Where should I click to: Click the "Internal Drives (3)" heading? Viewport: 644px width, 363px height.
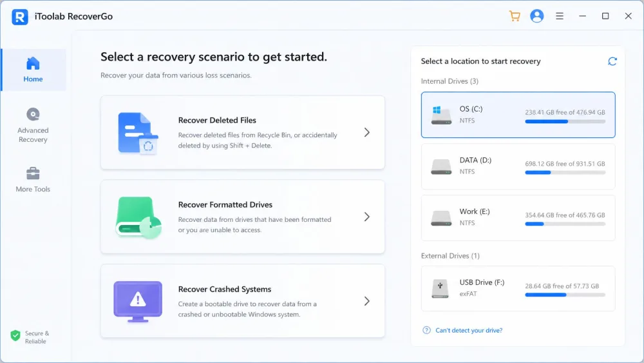(x=450, y=81)
